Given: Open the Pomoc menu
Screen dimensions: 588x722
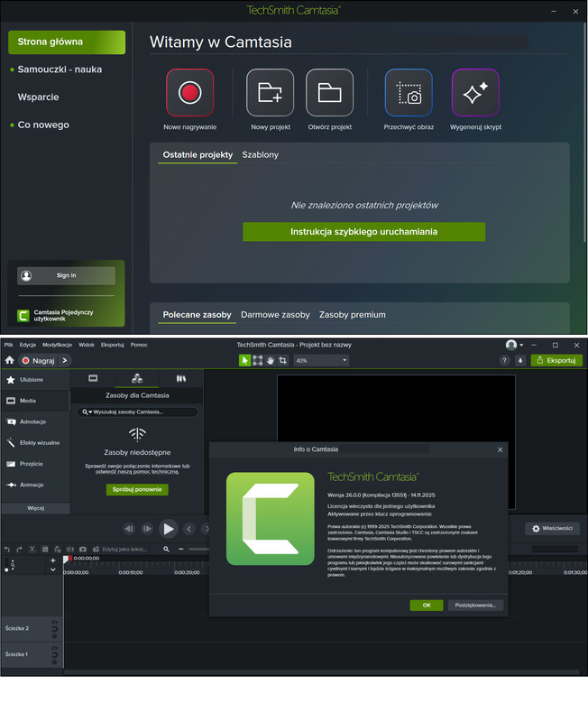Looking at the screenshot, I should coord(139,345).
